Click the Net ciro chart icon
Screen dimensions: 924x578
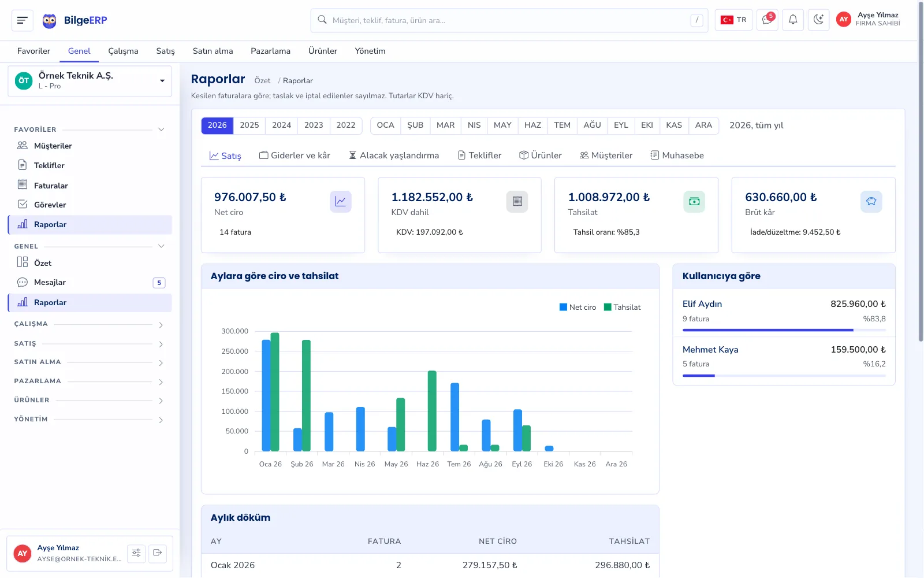point(341,202)
